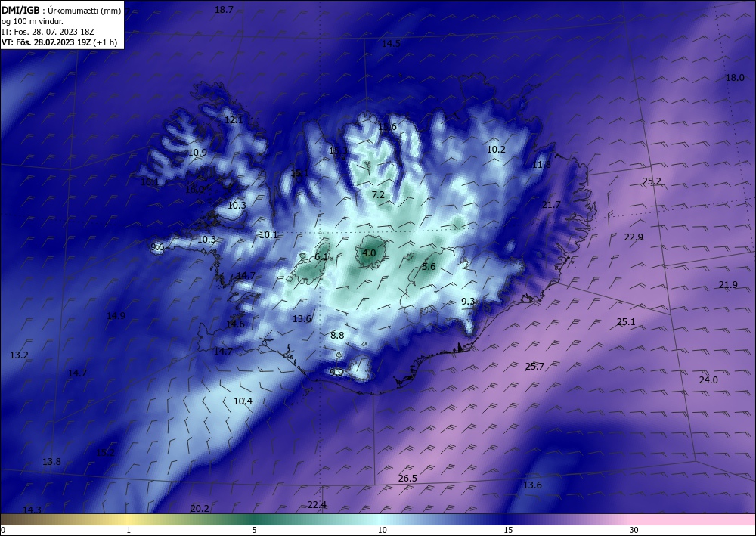Click the 18.7 value at the map top
This screenshot has height=536, width=756.
point(224,10)
